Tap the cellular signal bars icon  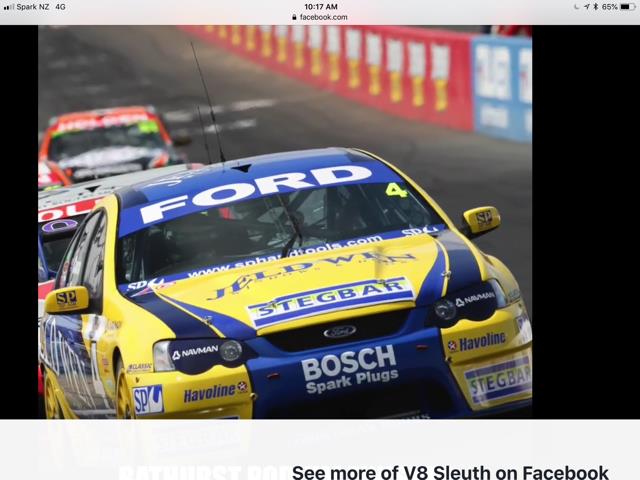pyautogui.click(x=8, y=7)
